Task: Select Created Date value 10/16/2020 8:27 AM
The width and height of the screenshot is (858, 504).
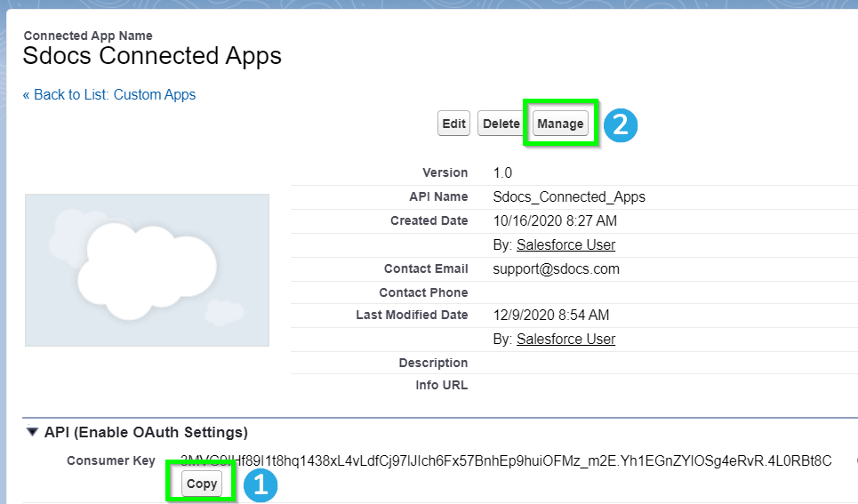Action: (555, 220)
